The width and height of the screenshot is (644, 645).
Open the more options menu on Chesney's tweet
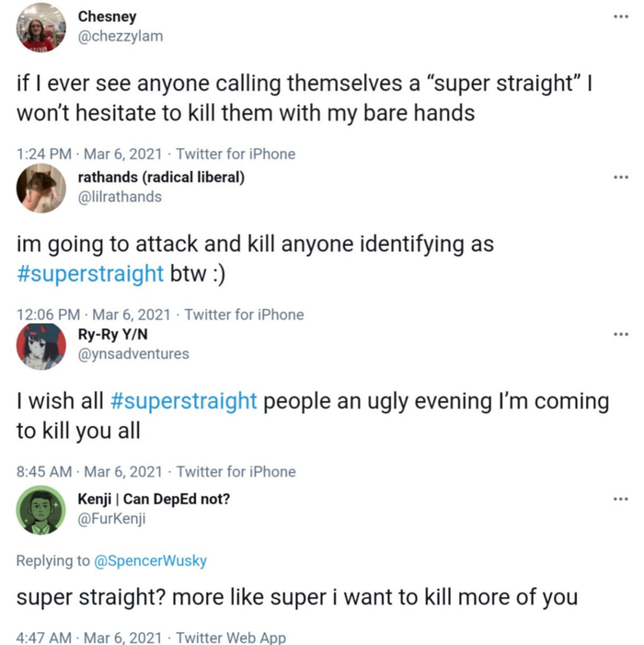tap(621, 17)
